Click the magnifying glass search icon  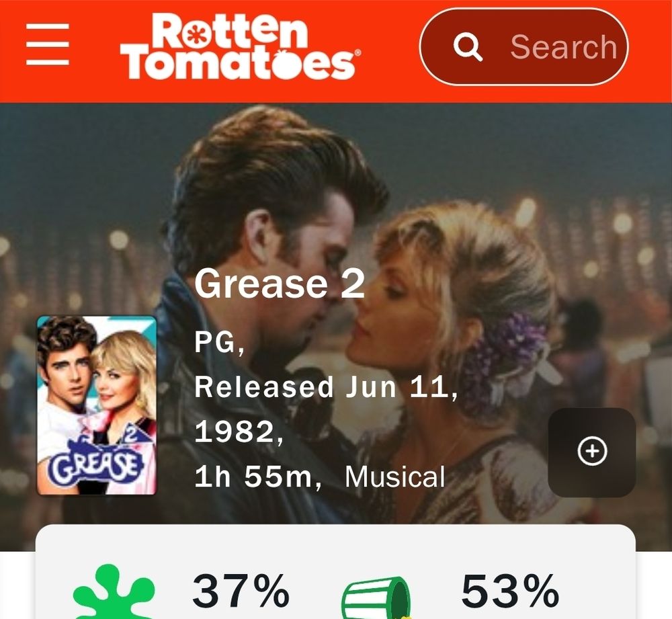tap(468, 47)
